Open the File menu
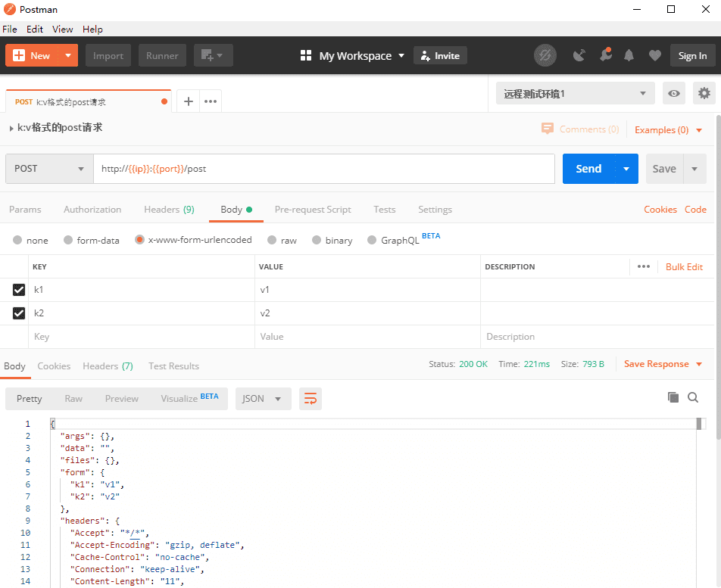Image resolution: width=721 pixels, height=588 pixels. click(x=10, y=29)
